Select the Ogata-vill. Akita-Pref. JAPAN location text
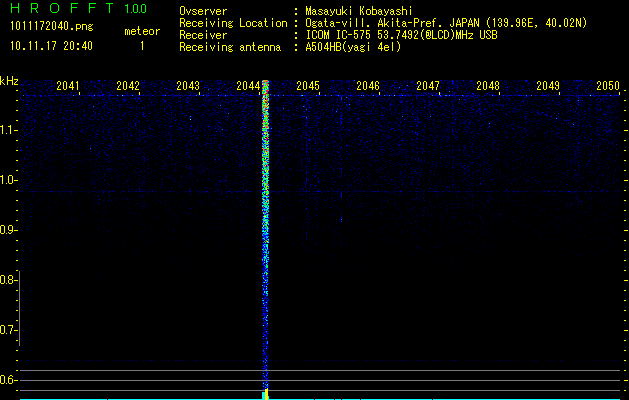 click(x=446, y=23)
